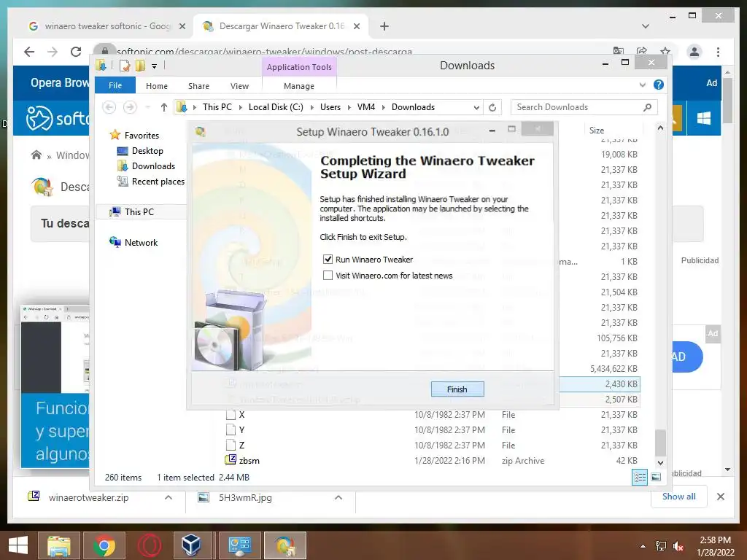
Task: Open Share ribbon tab
Action: point(198,86)
